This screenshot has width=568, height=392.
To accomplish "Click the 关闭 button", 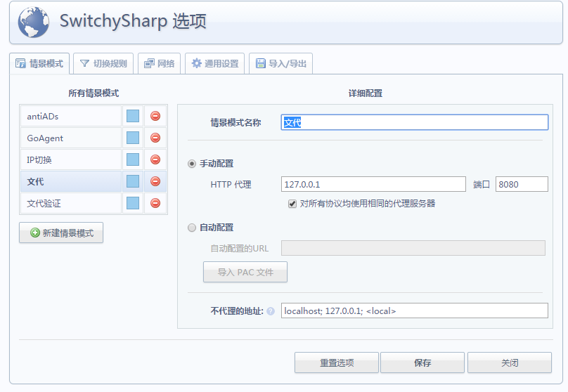I will (x=510, y=362).
